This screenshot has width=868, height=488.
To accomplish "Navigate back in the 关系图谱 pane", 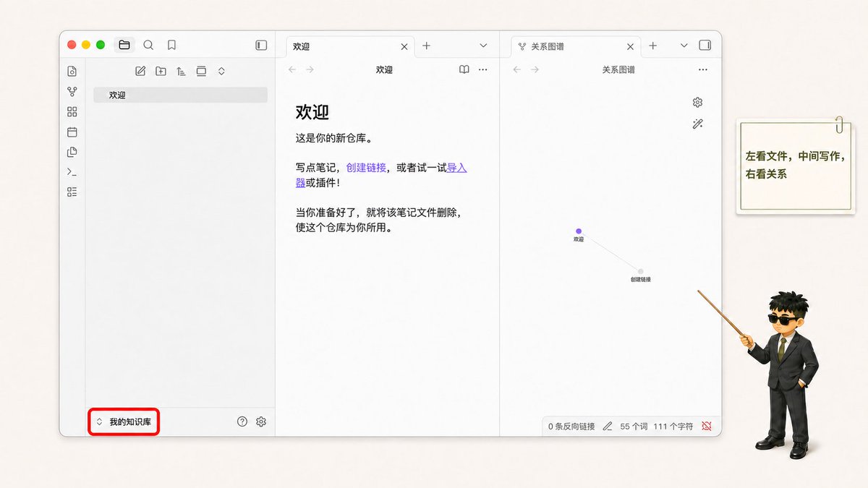I will (517, 69).
